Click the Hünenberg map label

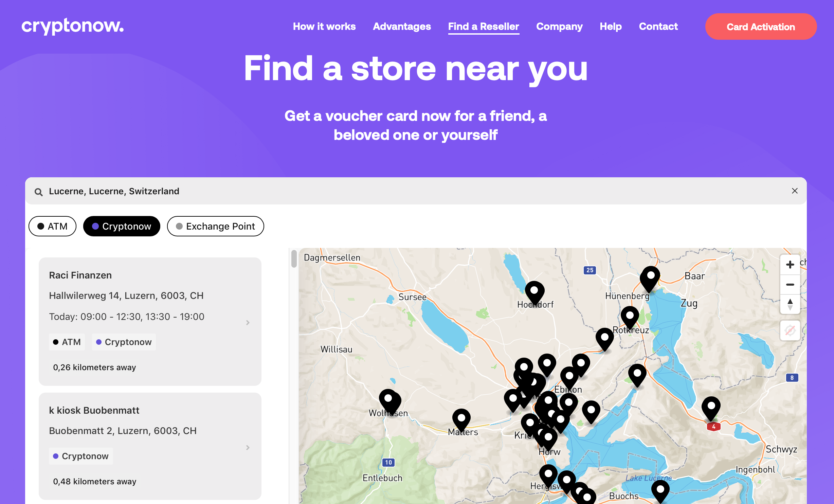627,296
